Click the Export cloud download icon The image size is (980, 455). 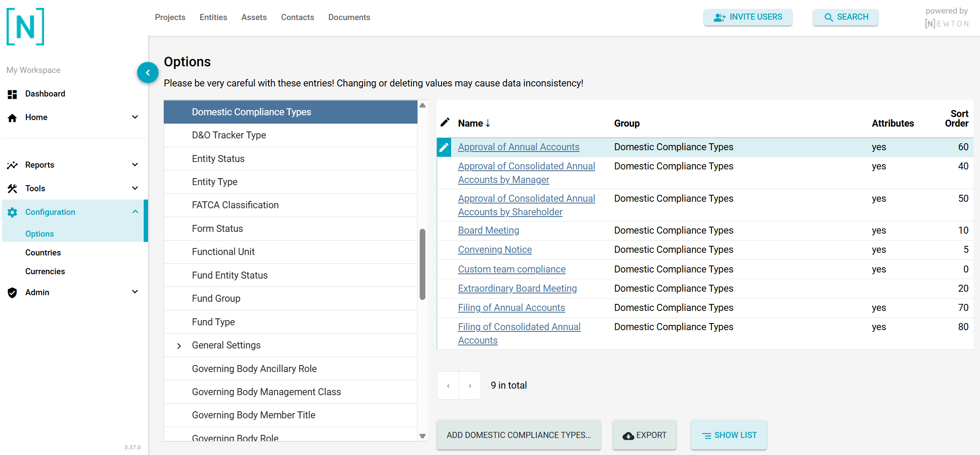[x=628, y=436]
